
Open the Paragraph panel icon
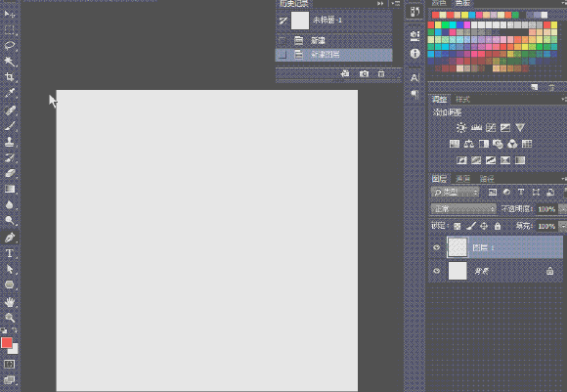[x=415, y=95]
